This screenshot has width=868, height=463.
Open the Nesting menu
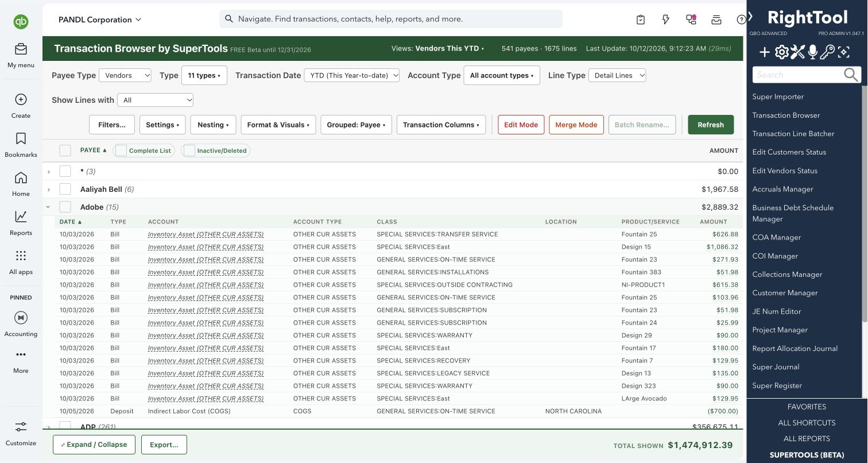(214, 125)
